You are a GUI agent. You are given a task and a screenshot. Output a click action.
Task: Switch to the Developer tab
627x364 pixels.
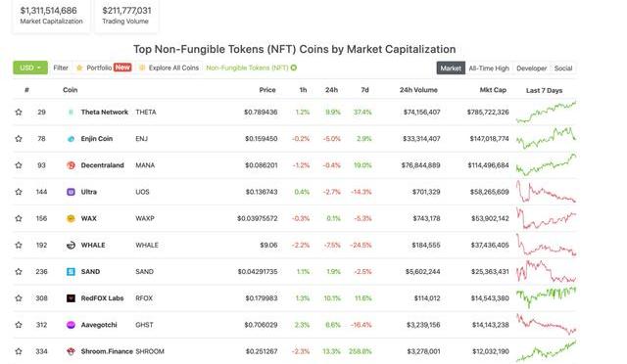tap(531, 68)
